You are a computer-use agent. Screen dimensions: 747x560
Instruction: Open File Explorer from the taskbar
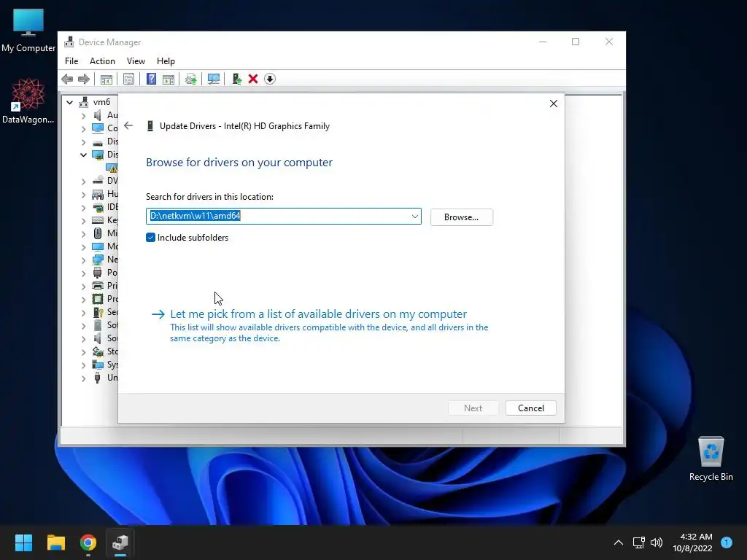coord(55,542)
